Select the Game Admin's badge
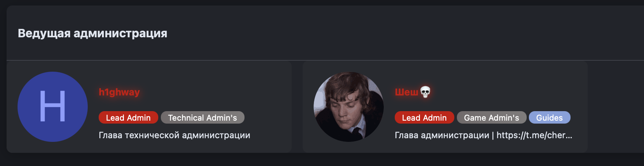644x166 pixels. [492, 118]
